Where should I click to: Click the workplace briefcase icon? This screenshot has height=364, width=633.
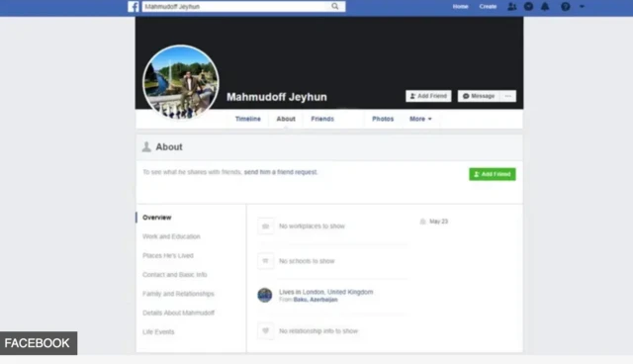click(266, 227)
